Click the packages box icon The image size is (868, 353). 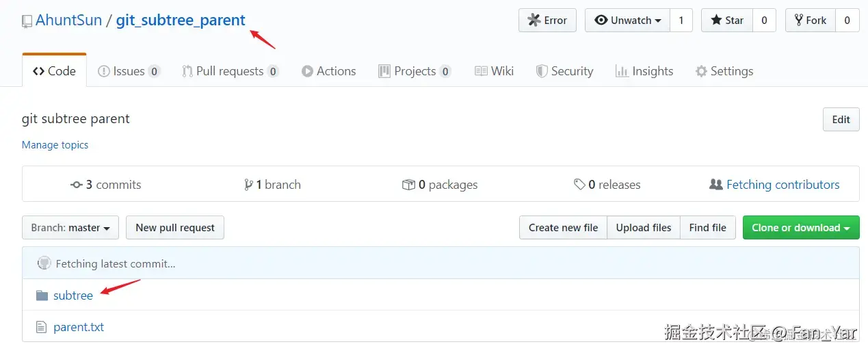tap(408, 185)
